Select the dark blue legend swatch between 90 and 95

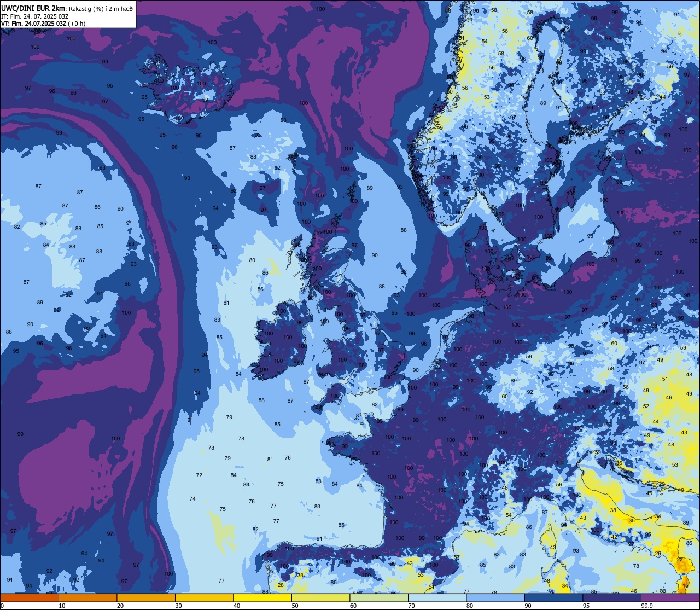point(553,597)
